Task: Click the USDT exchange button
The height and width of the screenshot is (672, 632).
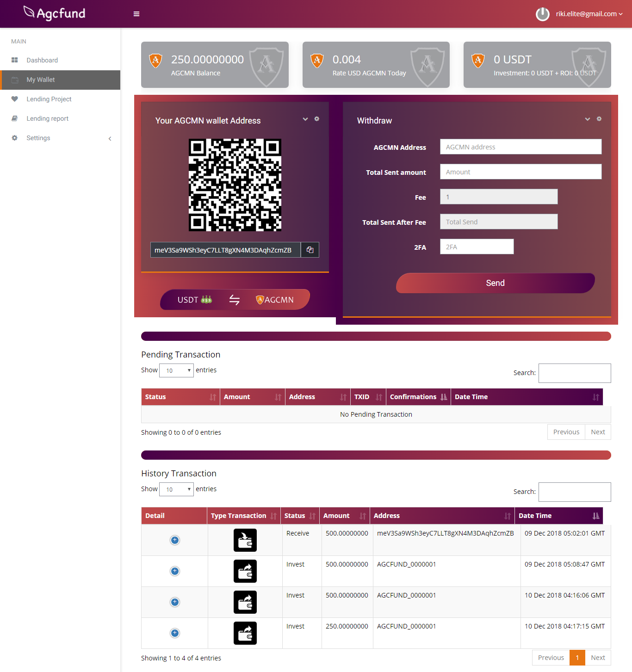Action: 194,300
